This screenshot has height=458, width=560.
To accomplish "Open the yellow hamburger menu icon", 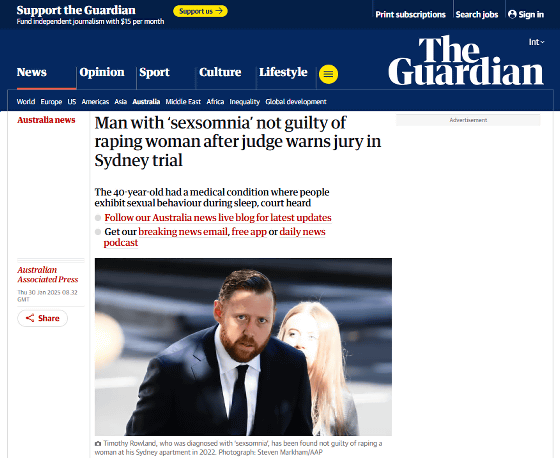I will click(328, 74).
